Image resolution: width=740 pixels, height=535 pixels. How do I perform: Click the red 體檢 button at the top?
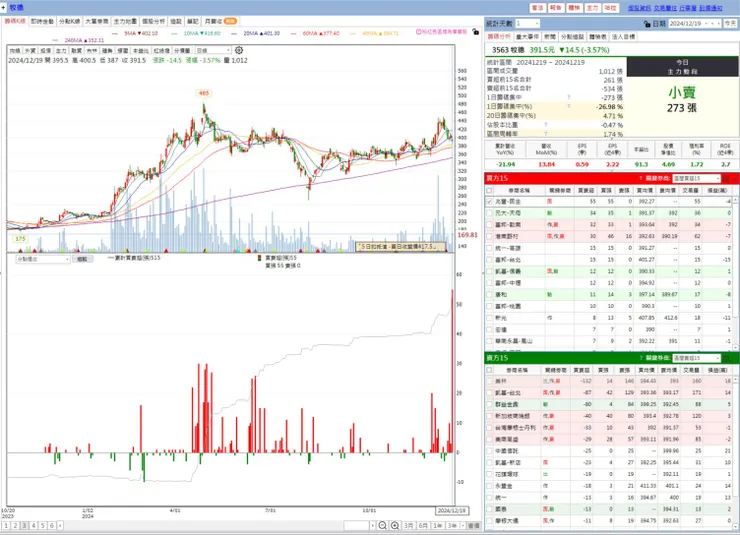(x=574, y=8)
